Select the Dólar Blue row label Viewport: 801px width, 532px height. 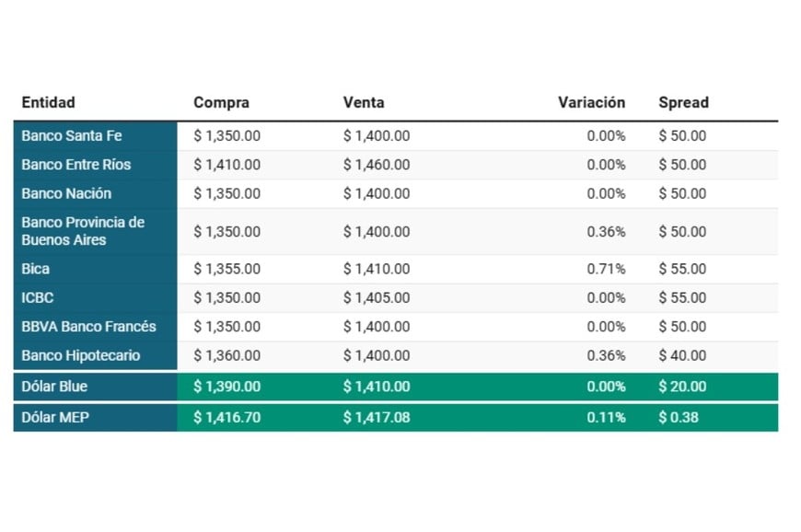click(55, 387)
